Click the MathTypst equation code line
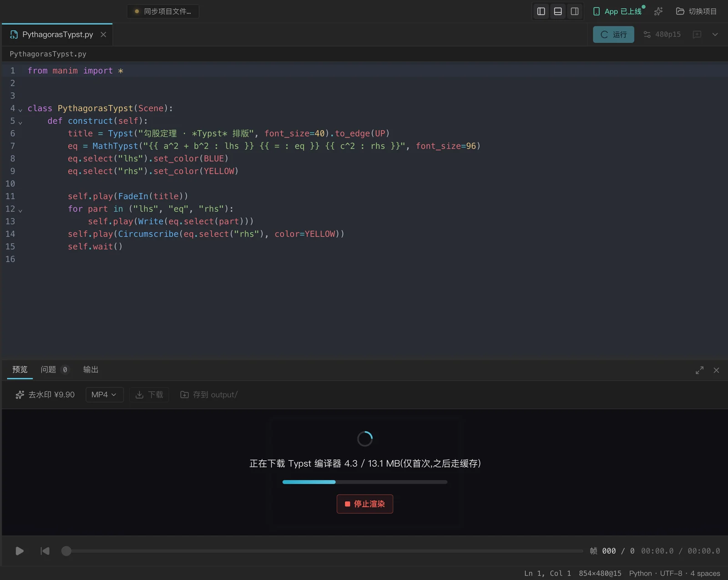This screenshot has height=580, width=728. tap(274, 146)
